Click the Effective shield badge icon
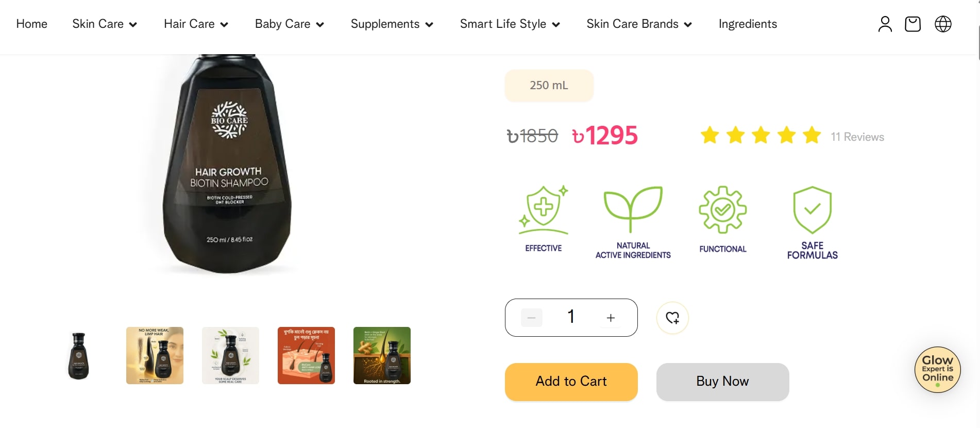980x428 pixels. [543, 210]
